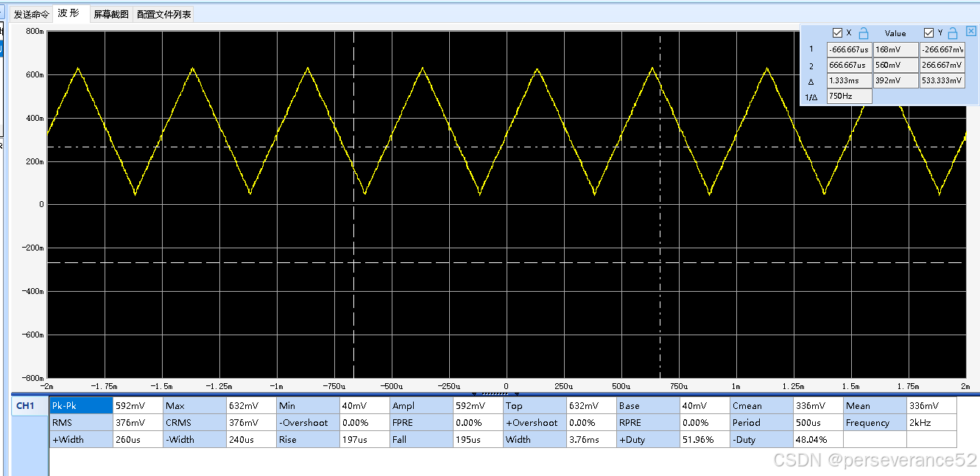Click the 3.76ms width value
Screen dimensions: 980x476
(x=592, y=440)
